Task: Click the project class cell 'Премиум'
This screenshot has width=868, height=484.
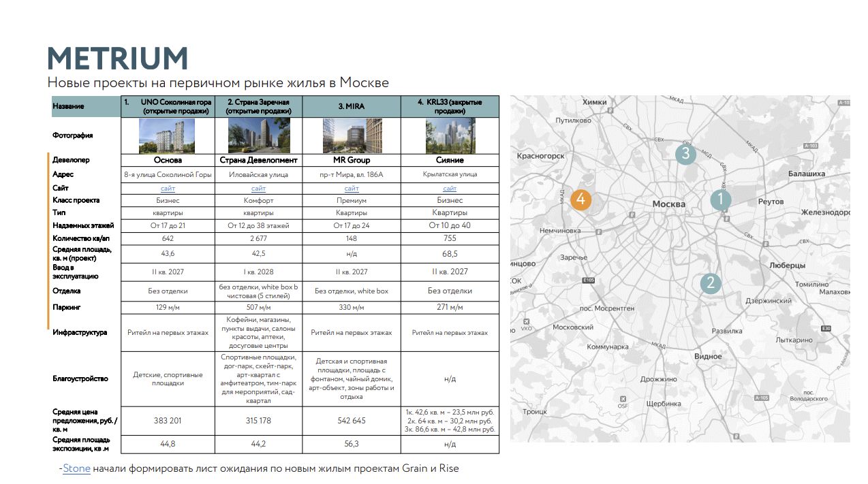Action: click(352, 200)
